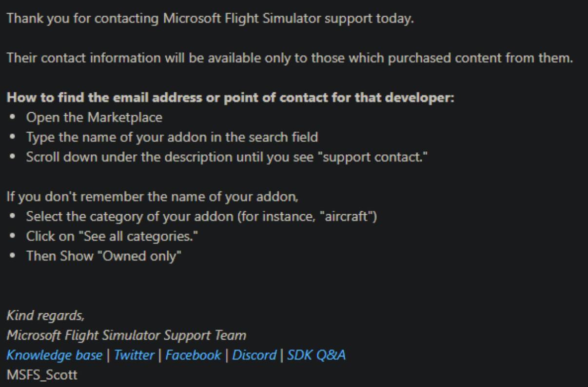588x387 pixels.
Task: Click the 'Open the Marketplace' bullet
Action: click(x=94, y=117)
